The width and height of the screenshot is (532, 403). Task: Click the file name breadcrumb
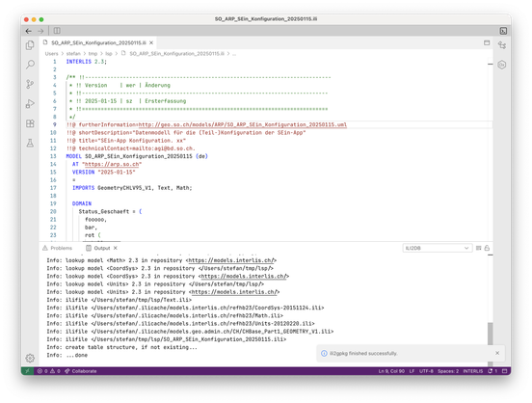176,54
